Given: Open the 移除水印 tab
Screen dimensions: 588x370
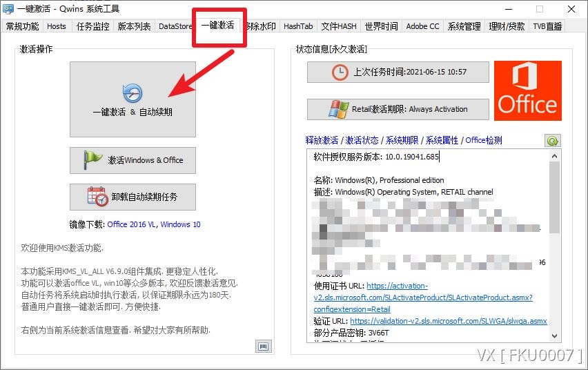Looking at the screenshot, I should click(261, 26).
